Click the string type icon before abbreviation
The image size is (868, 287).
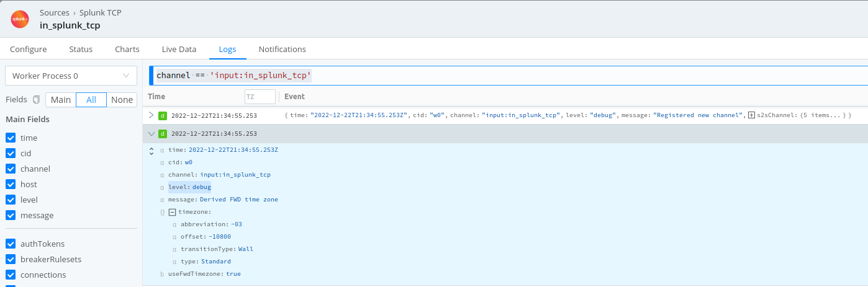(174, 224)
